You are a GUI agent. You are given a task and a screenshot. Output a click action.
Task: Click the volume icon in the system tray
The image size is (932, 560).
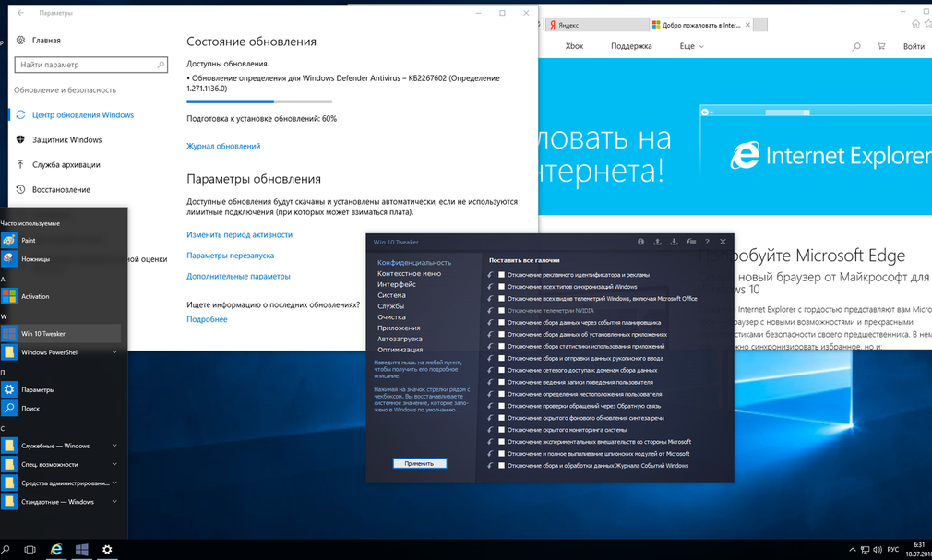(x=878, y=550)
